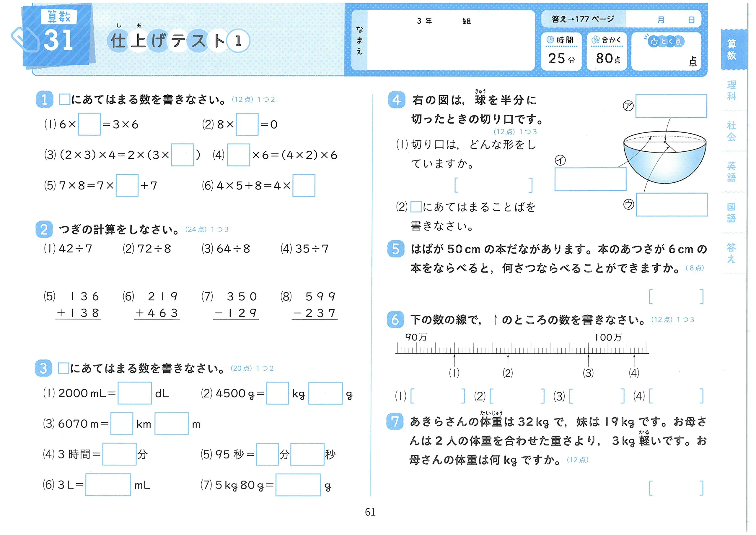Click the g box for 5 kg 80 g
This screenshot has width=756, height=535.
coord(298,484)
